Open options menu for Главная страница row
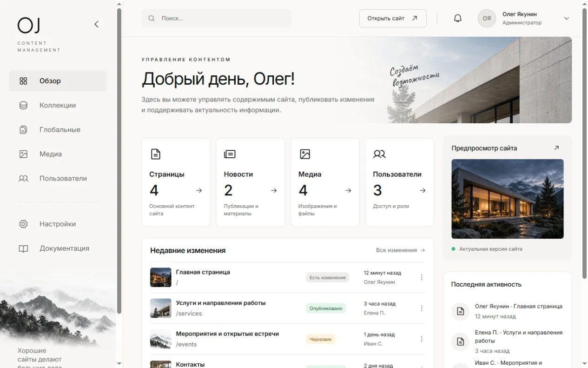 tap(422, 277)
